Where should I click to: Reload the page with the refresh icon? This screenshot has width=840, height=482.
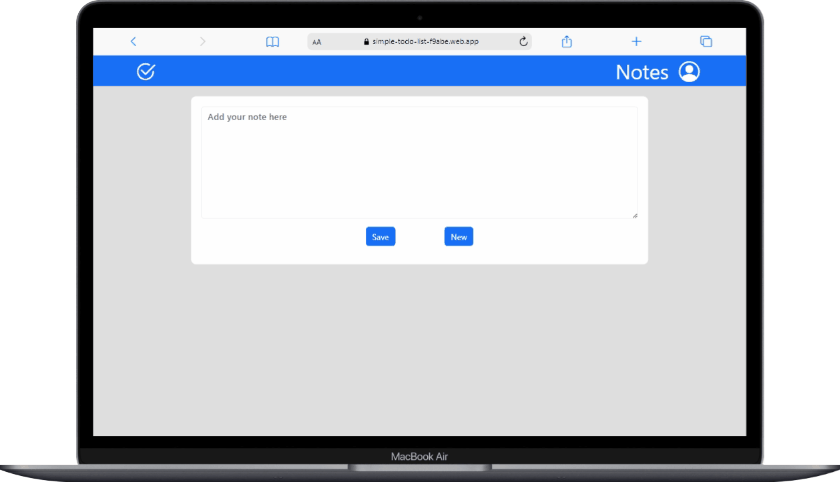523,41
